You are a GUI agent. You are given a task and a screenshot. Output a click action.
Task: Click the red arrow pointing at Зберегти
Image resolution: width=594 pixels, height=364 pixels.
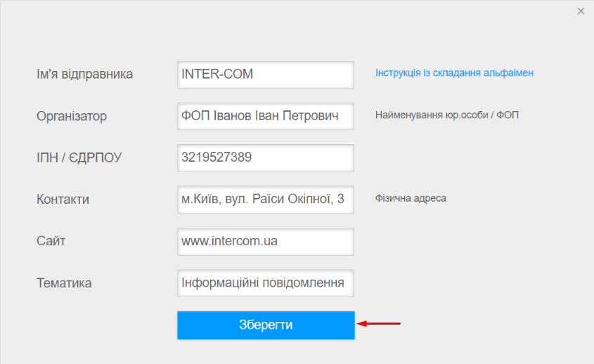[379, 324]
